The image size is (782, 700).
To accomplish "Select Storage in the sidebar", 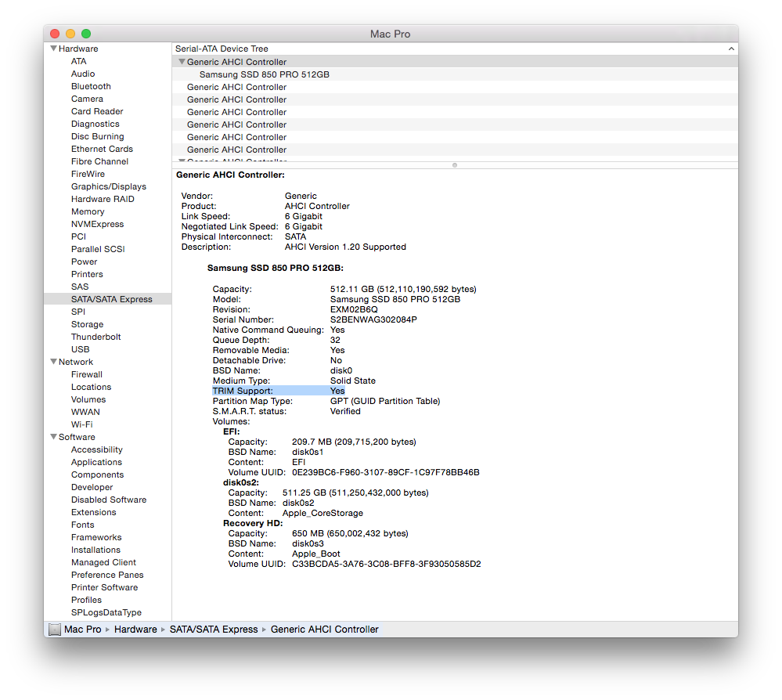I will point(87,324).
